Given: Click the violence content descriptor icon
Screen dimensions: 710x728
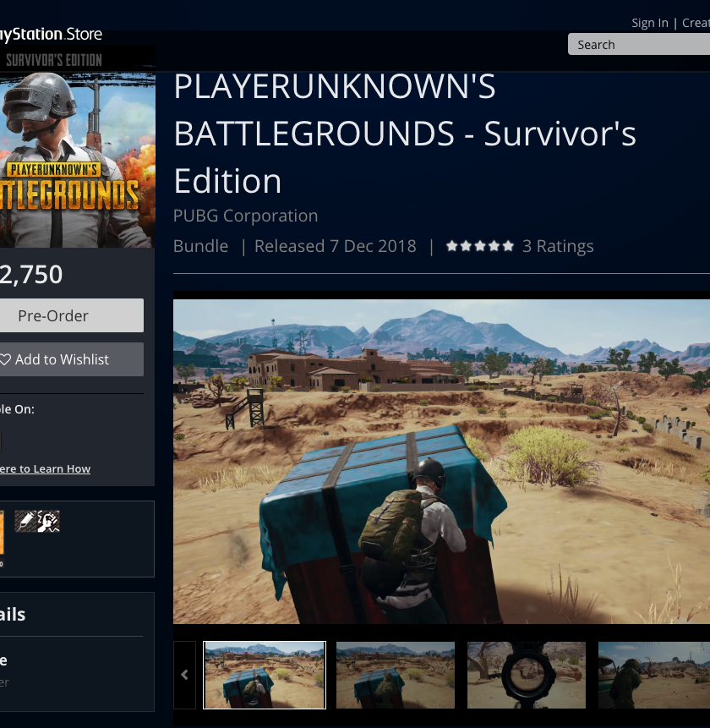Looking at the screenshot, I should pyautogui.click(x=48, y=522).
